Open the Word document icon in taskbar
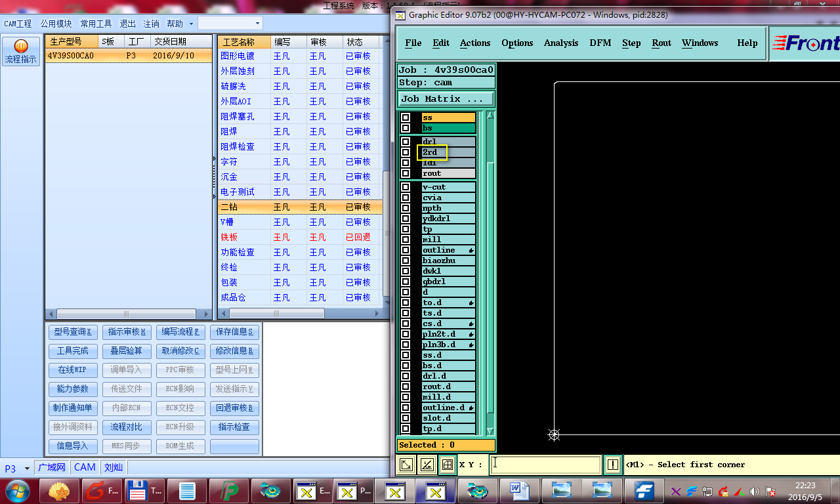The height and width of the screenshot is (504, 840). [519, 491]
